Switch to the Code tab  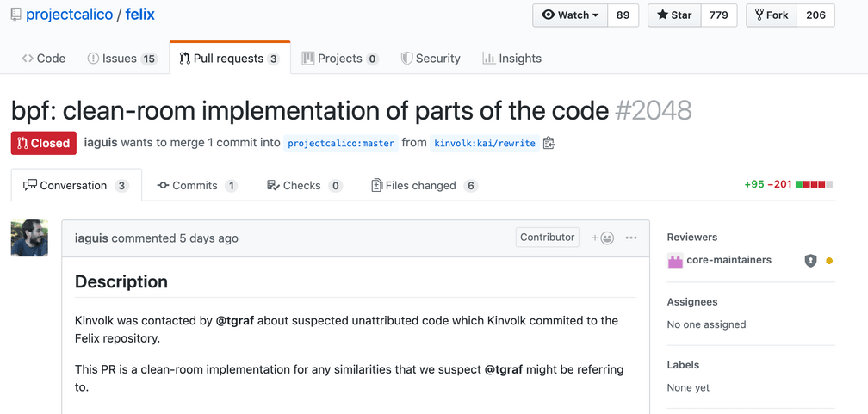(44, 59)
